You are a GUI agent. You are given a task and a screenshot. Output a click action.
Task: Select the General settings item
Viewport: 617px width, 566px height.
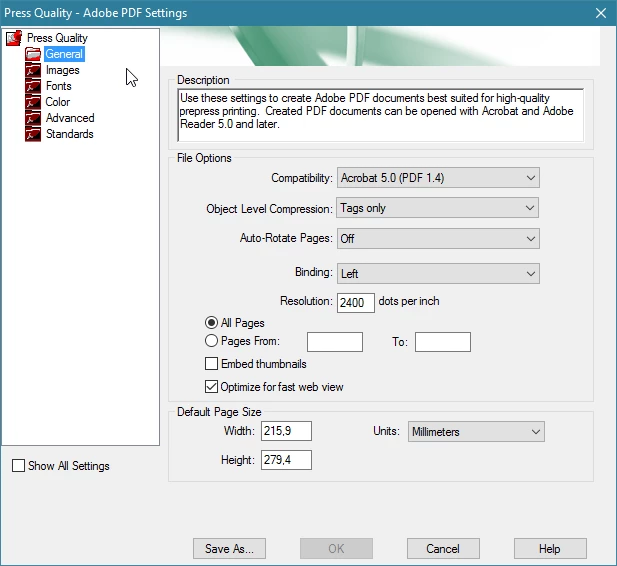pos(64,54)
